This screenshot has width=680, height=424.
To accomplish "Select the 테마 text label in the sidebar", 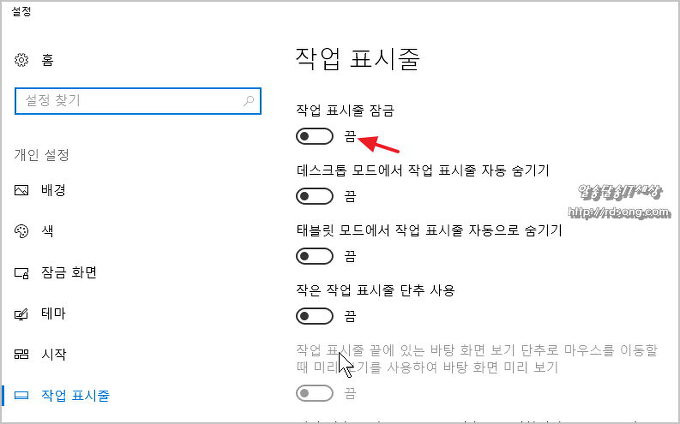I will [x=53, y=313].
